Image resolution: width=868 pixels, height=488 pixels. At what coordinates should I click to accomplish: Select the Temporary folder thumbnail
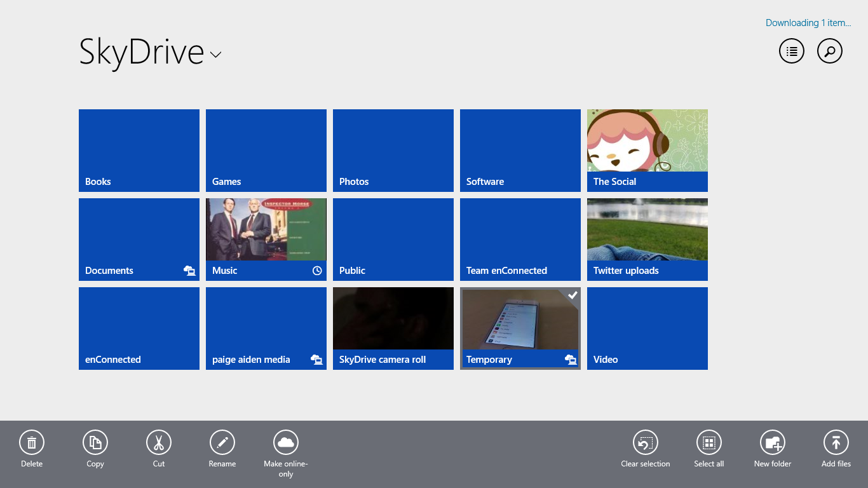[x=520, y=329]
